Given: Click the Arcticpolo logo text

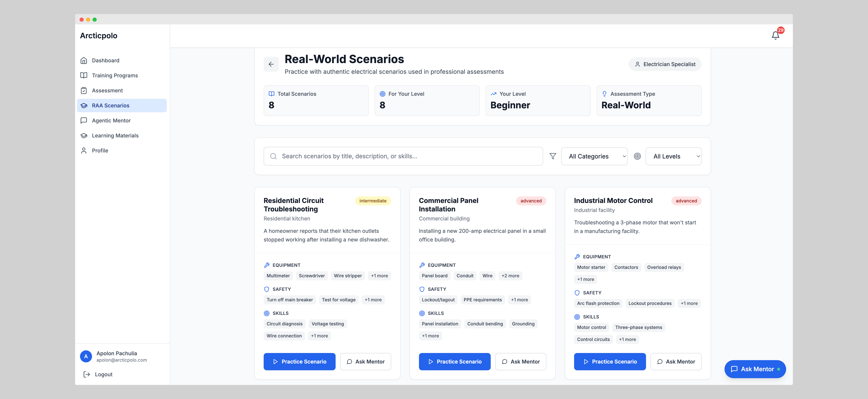Looking at the screenshot, I should point(99,36).
